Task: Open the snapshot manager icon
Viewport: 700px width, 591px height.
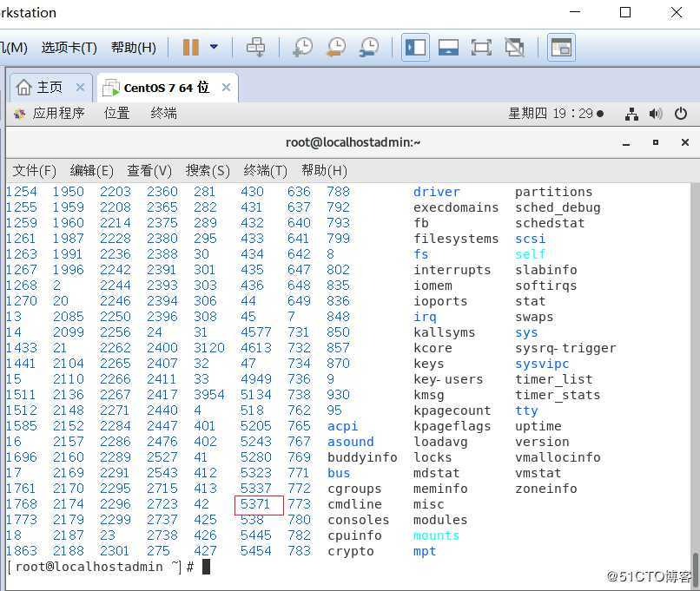Action: (369, 47)
